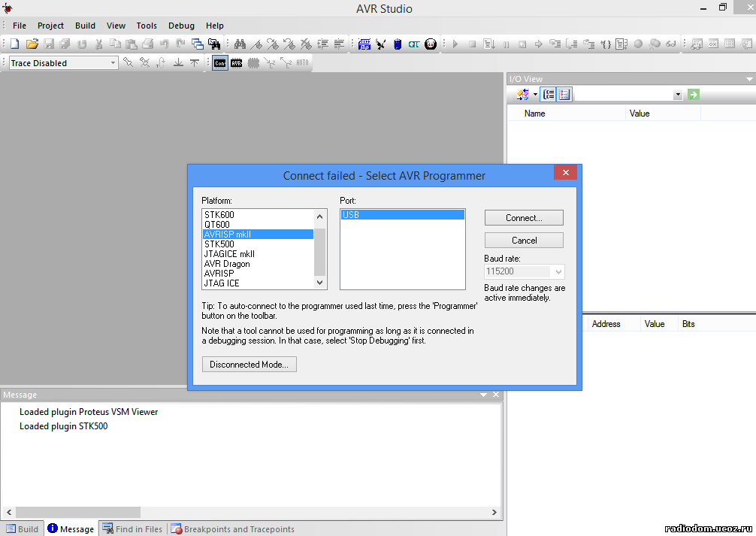Click the Cut scissors icon
Screen dimensions: 756x536
[x=98, y=44]
